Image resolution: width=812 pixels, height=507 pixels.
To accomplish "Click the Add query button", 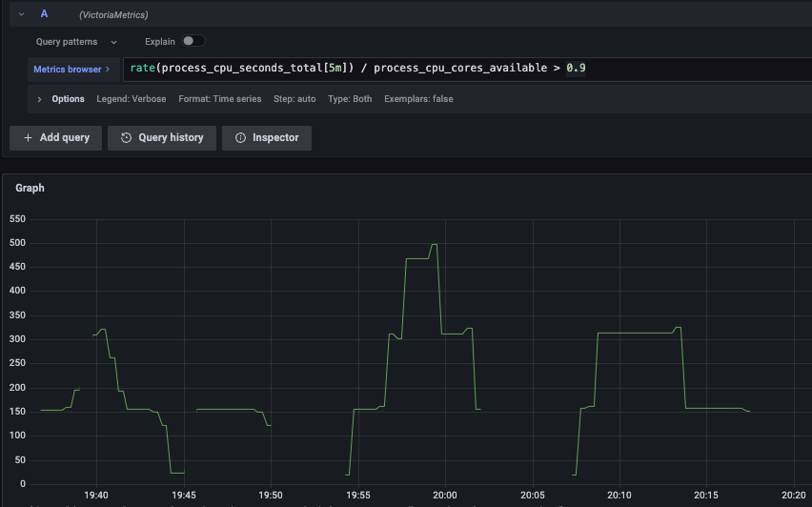I will click(55, 138).
